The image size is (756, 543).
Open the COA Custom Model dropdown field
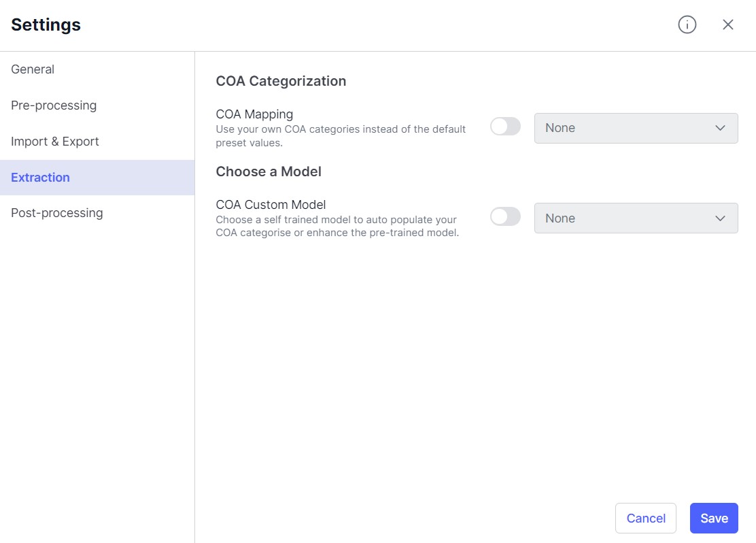coord(625,218)
